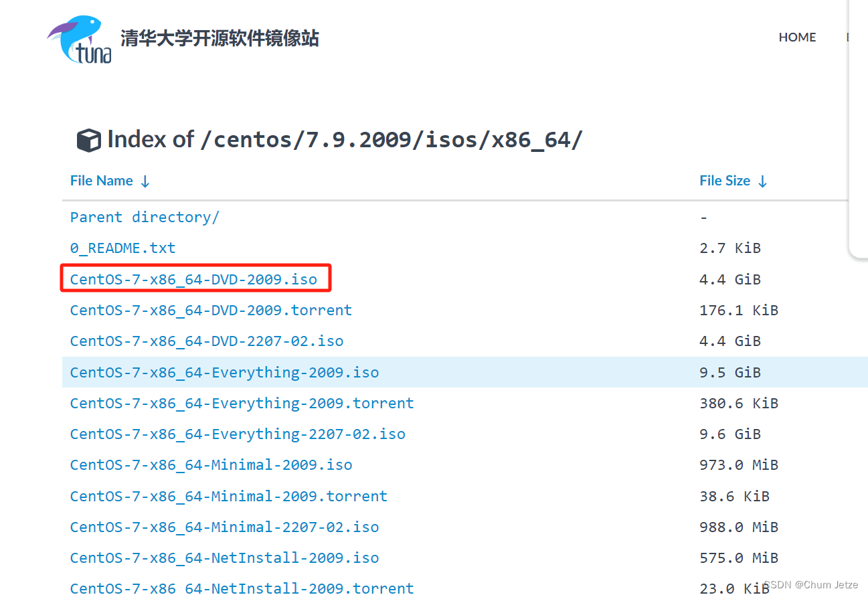Click the 380.6 KiB file size value
Screen dimensions: 868x595
(x=739, y=403)
